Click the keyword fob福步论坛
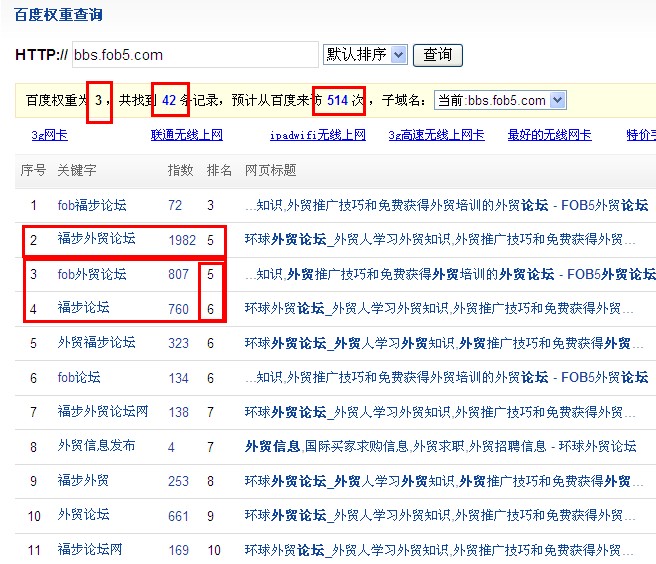 [x=92, y=205]
